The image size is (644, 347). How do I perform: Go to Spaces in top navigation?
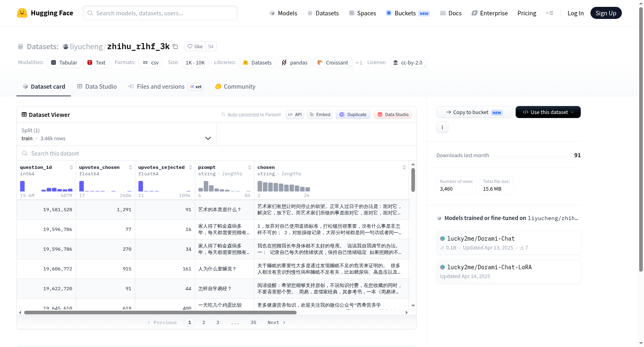click(x=362, y=13)
